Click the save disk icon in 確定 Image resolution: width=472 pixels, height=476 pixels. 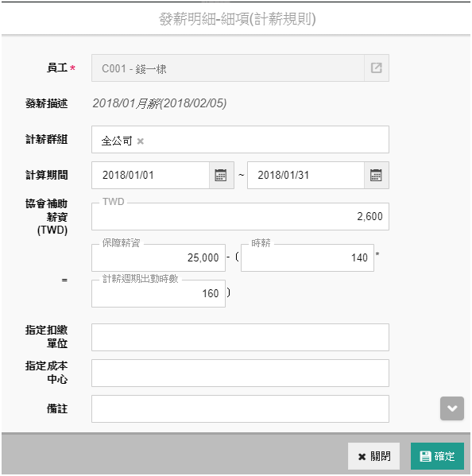click(x=425, y=456)
